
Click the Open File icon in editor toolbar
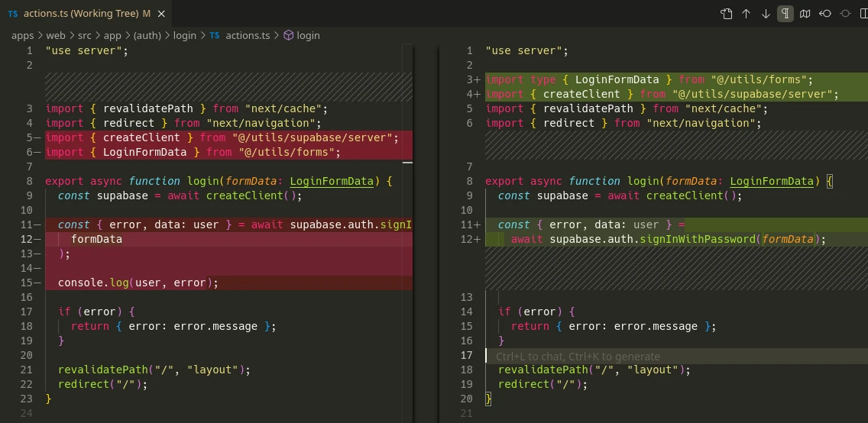point(727,14)
